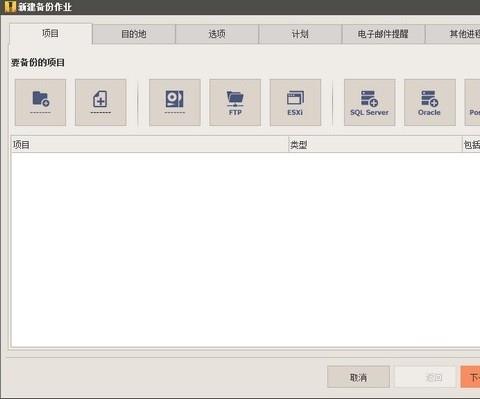Click the orange next step button
This screenshot has width=480, height=399.
tap(470, 377)
